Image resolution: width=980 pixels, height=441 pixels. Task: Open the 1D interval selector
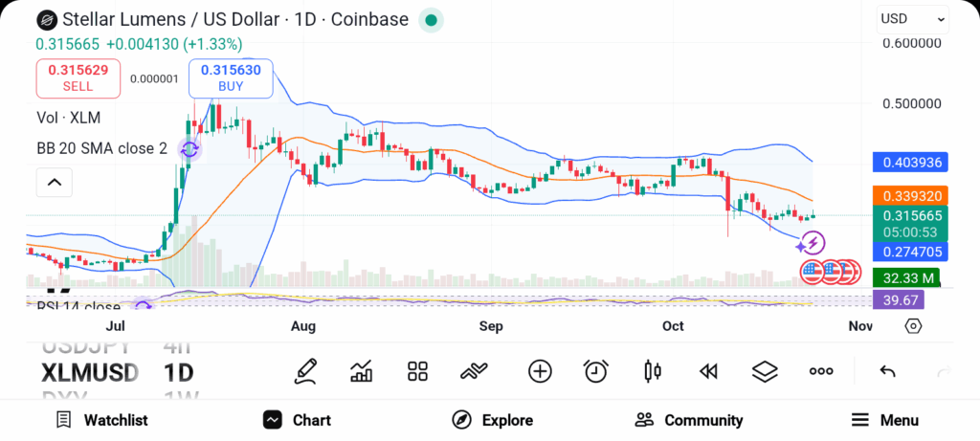coord(179,371)
